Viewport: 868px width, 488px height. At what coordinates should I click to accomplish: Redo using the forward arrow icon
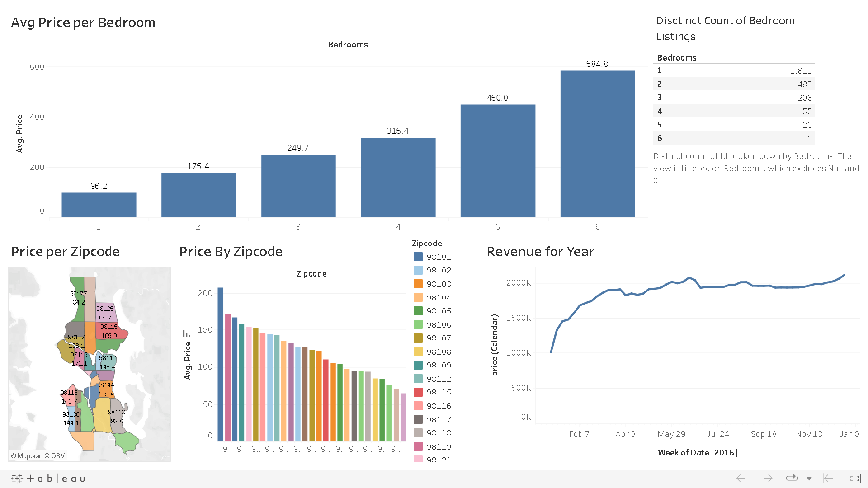(768, 478)
